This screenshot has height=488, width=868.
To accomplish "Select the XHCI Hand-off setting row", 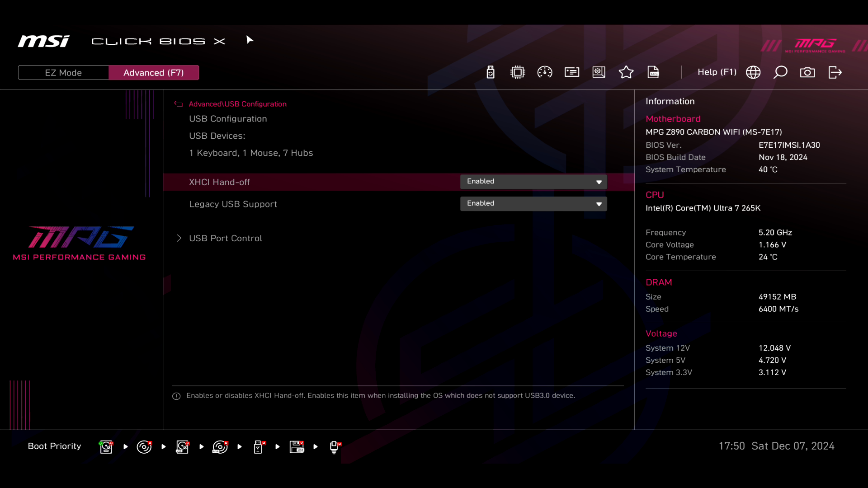I will tap(219, 182).
